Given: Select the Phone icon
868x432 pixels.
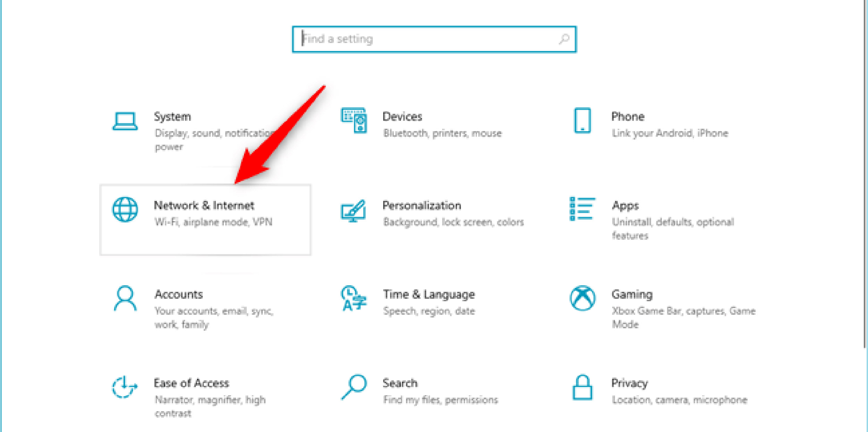Looking at the screenshot, I should 582,120.
